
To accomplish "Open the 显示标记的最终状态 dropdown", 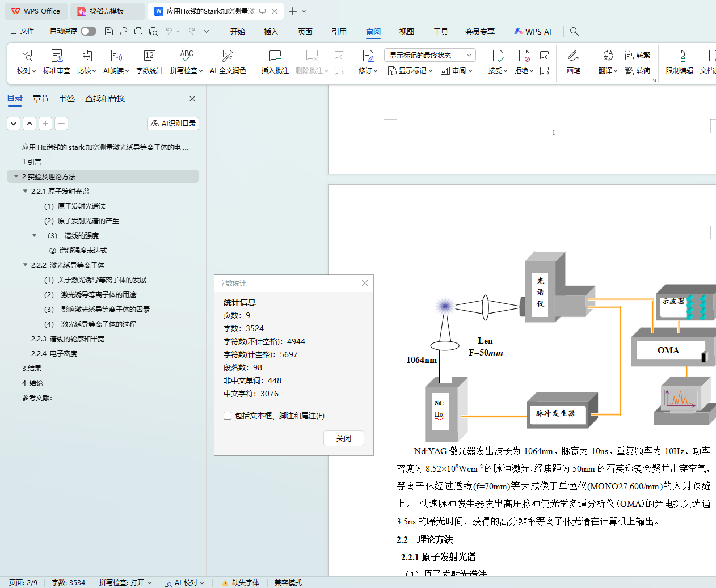I will click(x=429, y=55).
